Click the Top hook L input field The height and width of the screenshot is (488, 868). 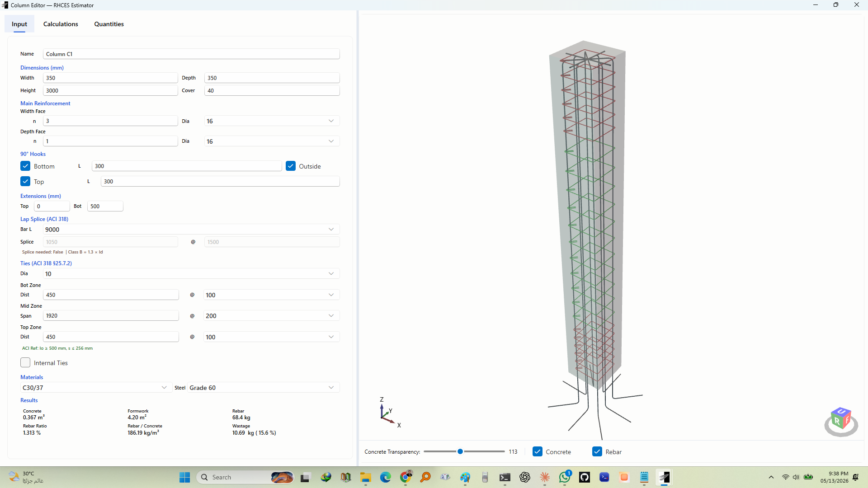point(220,181)
